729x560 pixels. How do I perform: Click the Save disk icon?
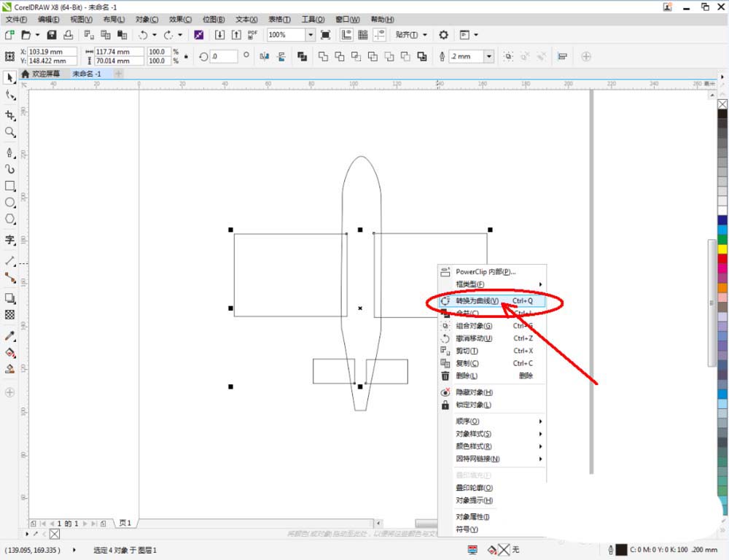[52, 35]
